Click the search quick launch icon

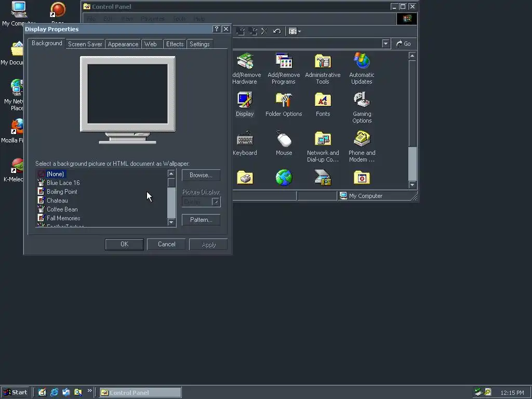[x=78, y=393]
